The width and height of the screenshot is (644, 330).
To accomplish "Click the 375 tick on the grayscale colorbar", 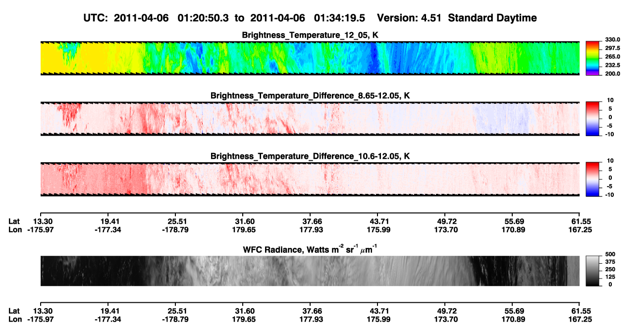I will 609,262.
